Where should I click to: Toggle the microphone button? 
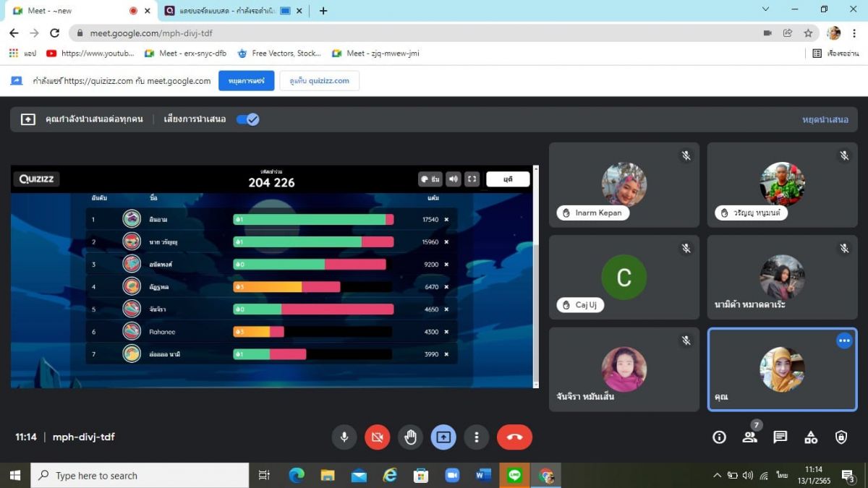point(344,437)
